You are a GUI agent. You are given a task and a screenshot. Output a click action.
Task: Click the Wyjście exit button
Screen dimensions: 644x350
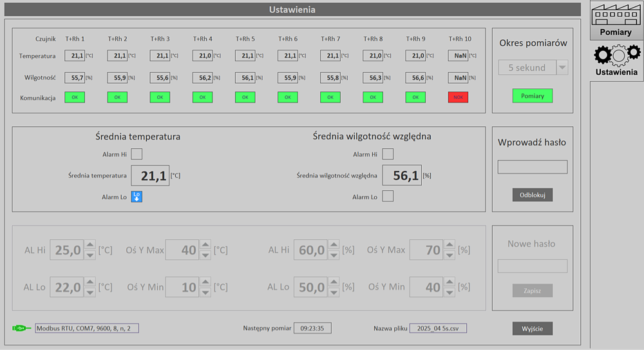point(533,329)
